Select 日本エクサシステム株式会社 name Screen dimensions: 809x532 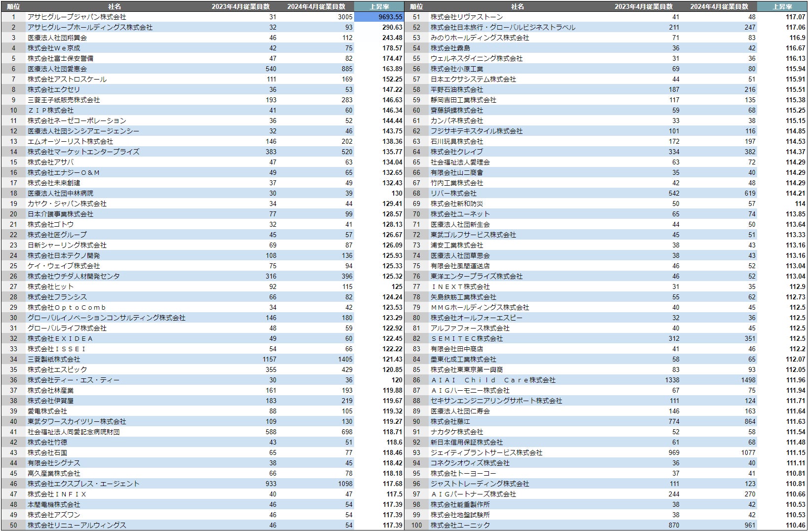click(473, 79)
